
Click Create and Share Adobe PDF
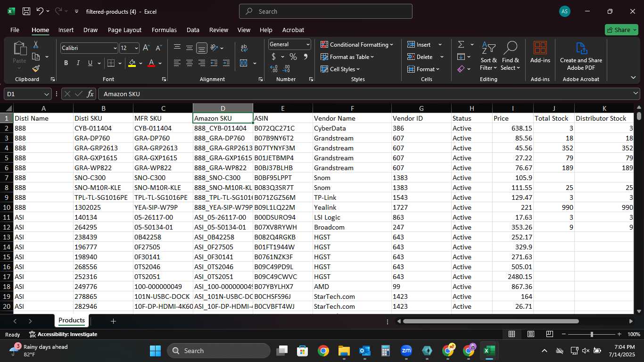(581, 56)
